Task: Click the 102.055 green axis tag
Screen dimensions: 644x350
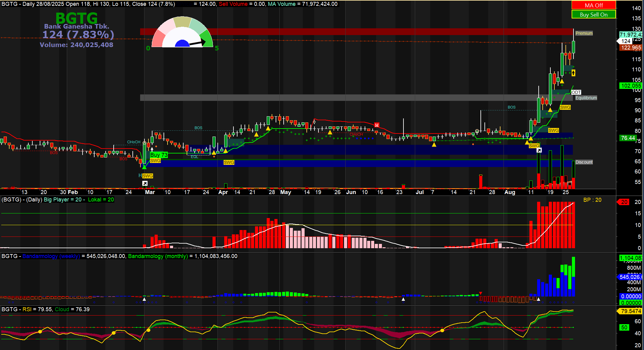Action: (631, 86)
